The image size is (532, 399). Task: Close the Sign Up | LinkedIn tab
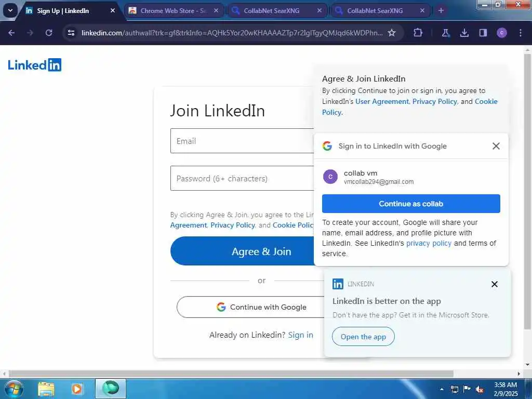[113, 10]
